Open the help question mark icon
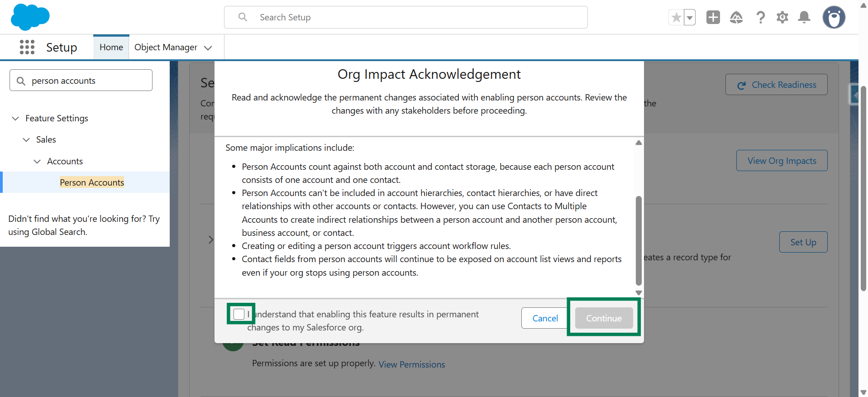This screenshot has height=397, width=868. tap(760, 18)
